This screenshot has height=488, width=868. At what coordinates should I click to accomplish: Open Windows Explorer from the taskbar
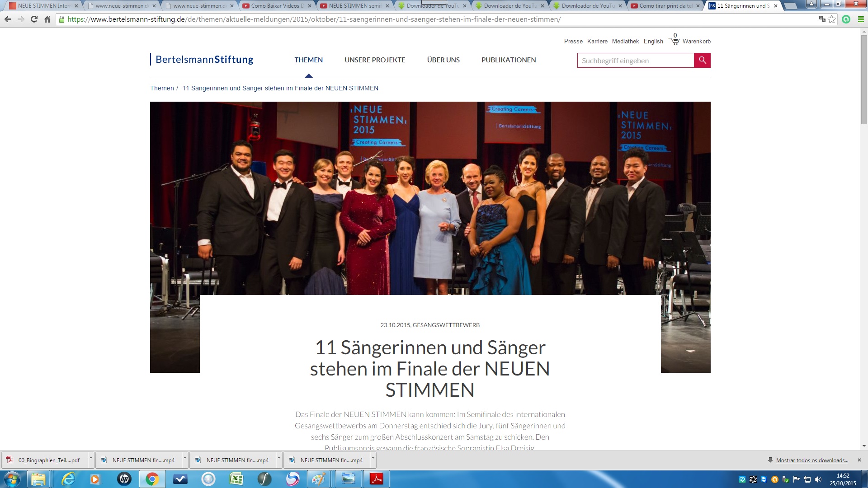[x=38, y=479]
